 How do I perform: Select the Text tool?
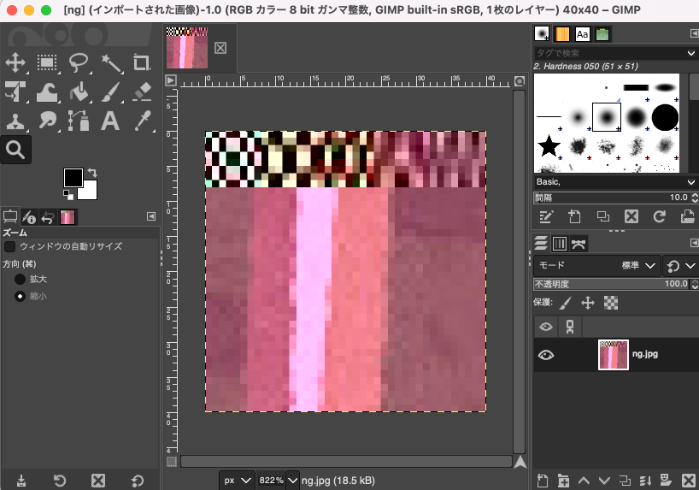(x=111, y=121)
